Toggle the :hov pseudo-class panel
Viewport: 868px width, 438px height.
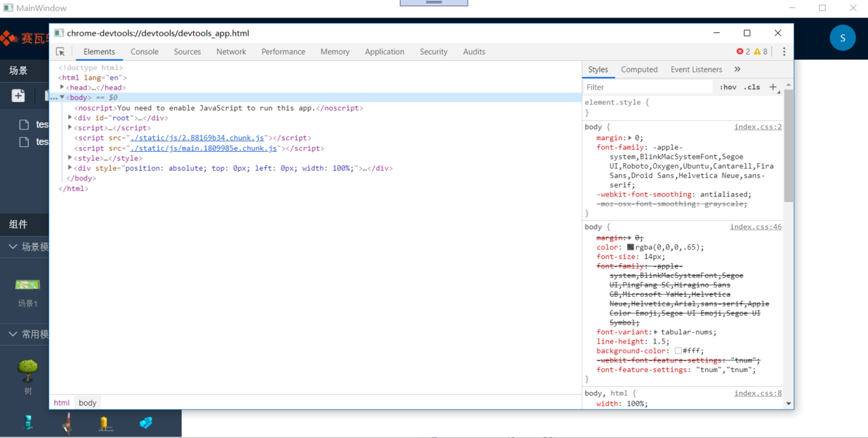click(727, 87)
